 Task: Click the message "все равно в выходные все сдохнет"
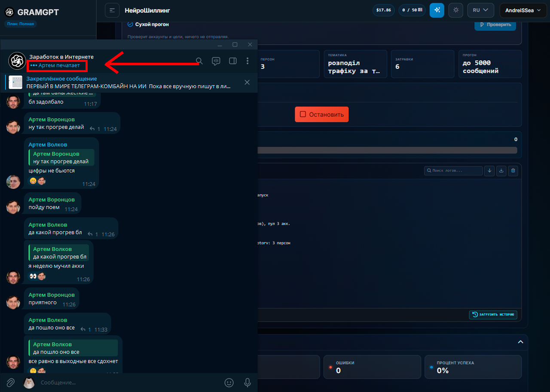click(x=73, y=361)
